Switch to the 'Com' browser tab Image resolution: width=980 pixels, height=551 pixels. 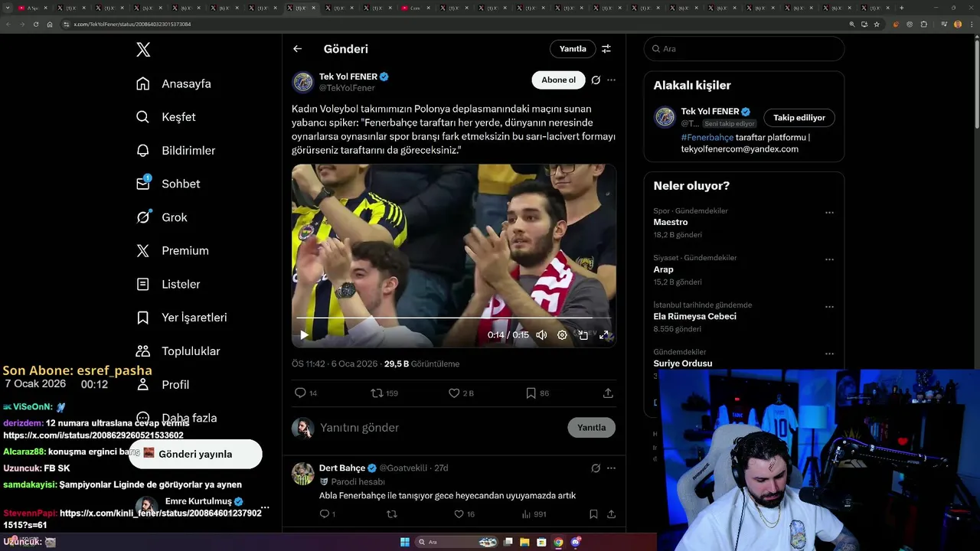point(414,8)
